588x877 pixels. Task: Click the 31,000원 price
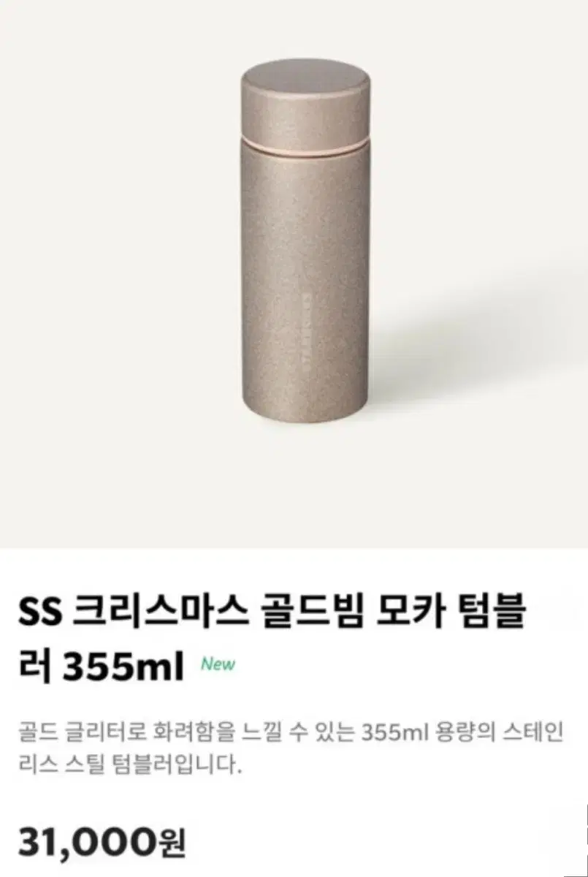pos(102,840)
